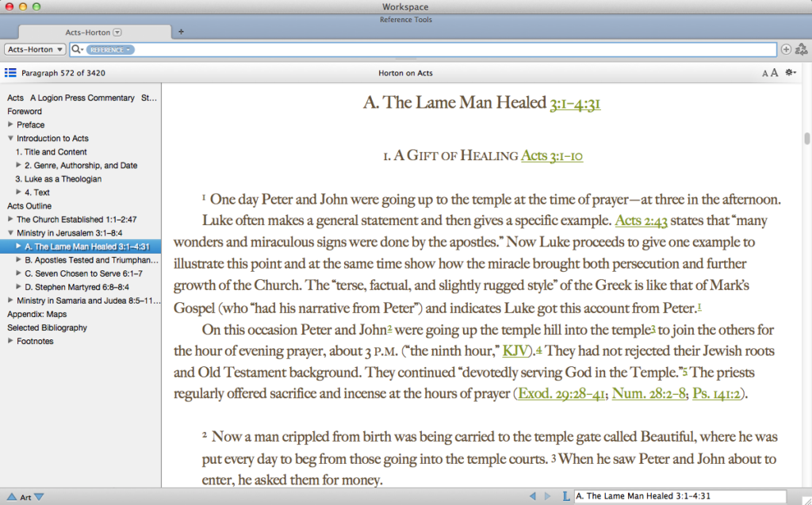Open the gear settings menu icon
This screenshot has height=505, width=812.
[x=790, y=73]
